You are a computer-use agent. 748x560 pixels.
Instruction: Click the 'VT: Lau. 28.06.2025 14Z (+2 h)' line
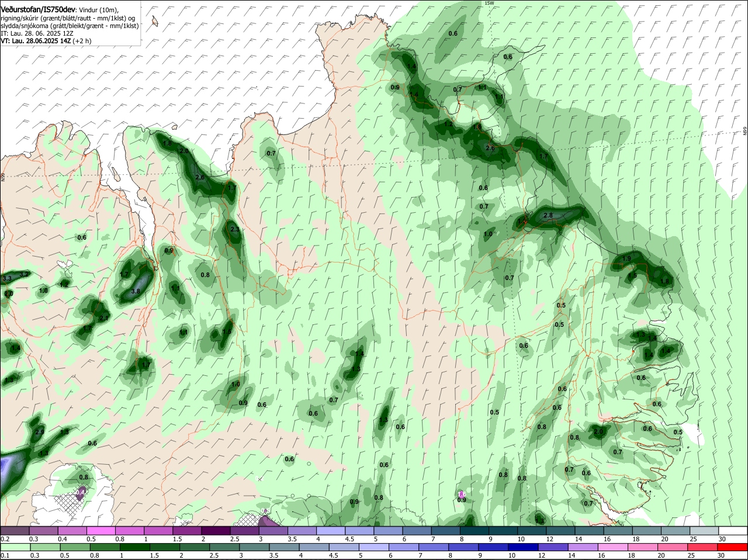[46, 41]
